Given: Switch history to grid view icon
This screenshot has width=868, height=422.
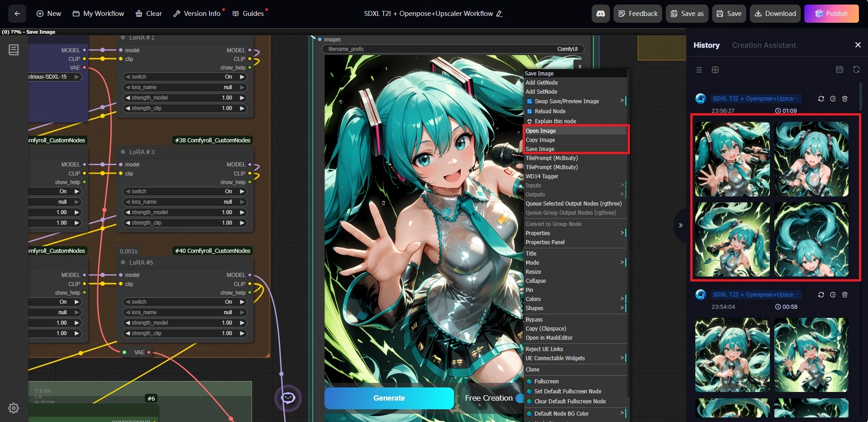Looking at the screenshot, I should point(715,70).
